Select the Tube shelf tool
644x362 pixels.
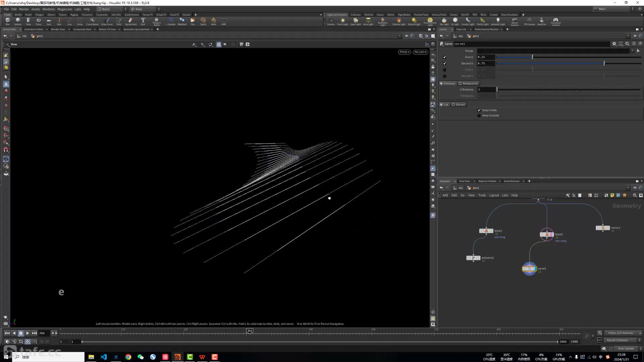(x=28, y=21)
